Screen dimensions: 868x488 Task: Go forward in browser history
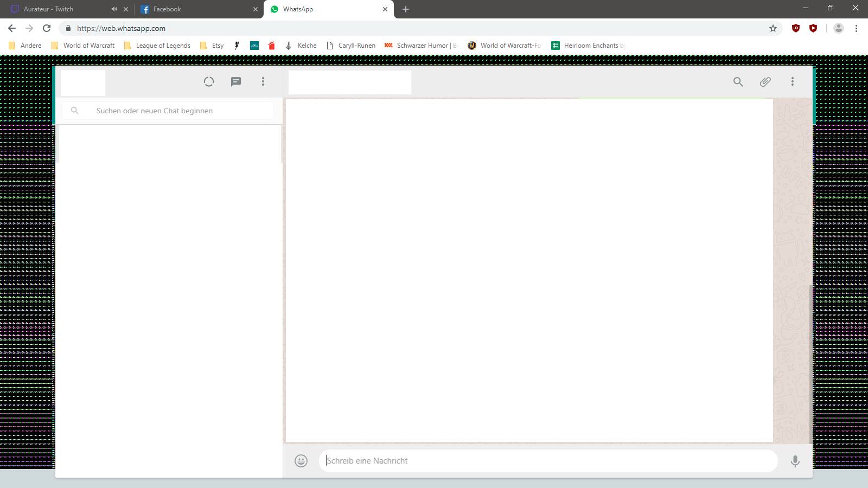click(29, 28)
